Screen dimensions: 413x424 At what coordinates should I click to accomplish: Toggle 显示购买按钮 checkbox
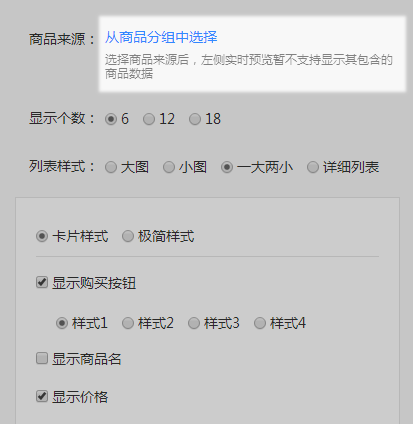pyautogui.click(x=42, y=282)
